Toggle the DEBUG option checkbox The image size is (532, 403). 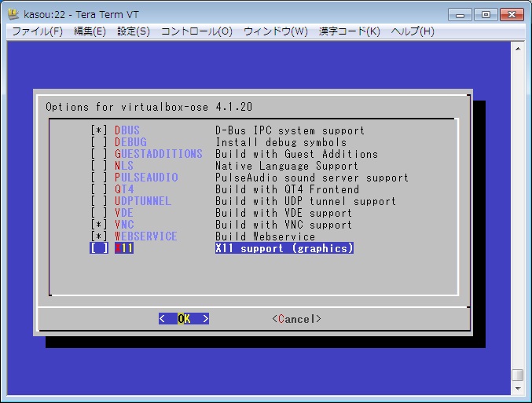(x=99, y=142)
